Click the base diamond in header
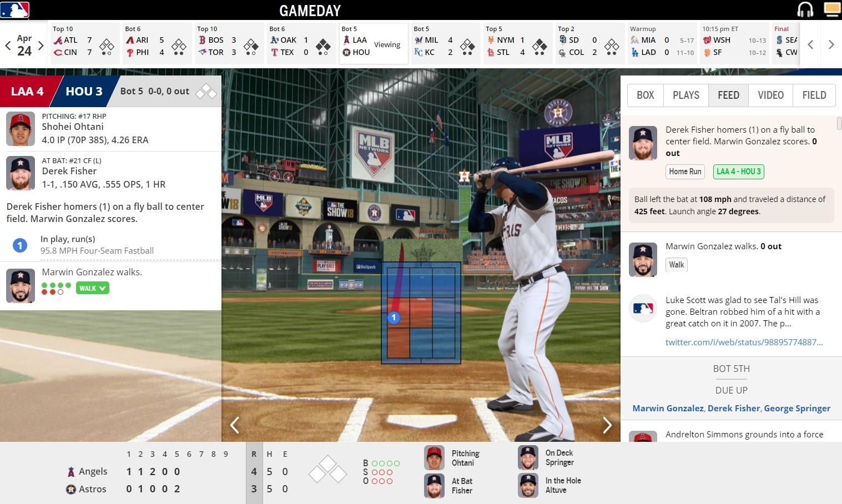 tap(206, 91)
